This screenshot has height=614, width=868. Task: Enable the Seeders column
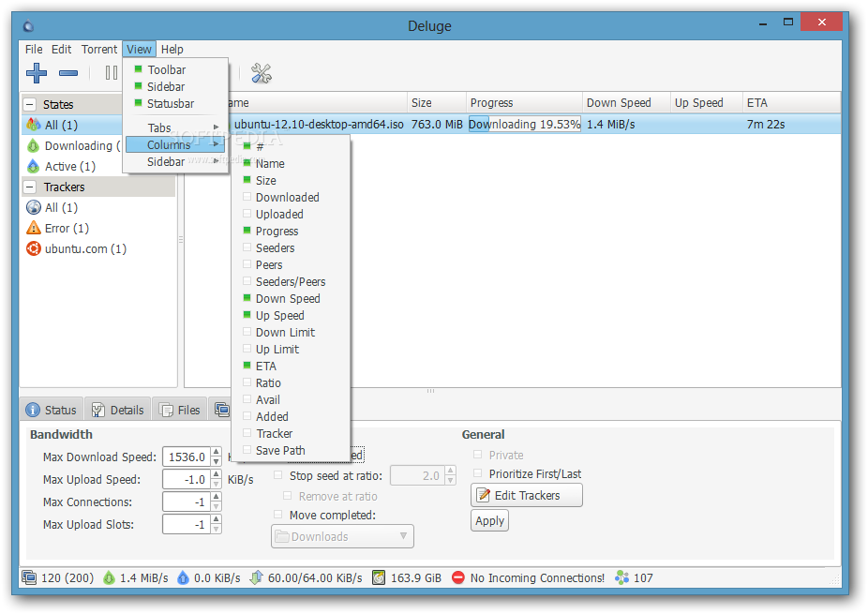click(292, 248)
